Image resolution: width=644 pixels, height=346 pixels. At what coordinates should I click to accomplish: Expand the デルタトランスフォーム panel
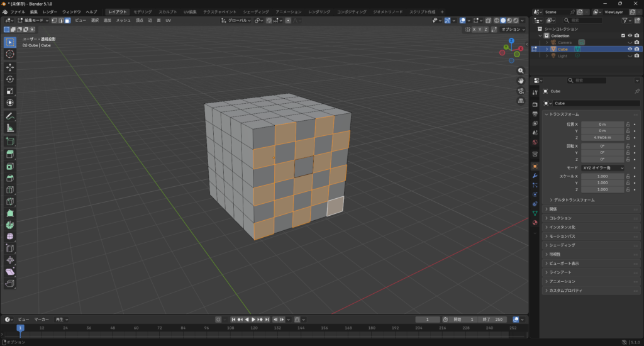coord(572,200)
